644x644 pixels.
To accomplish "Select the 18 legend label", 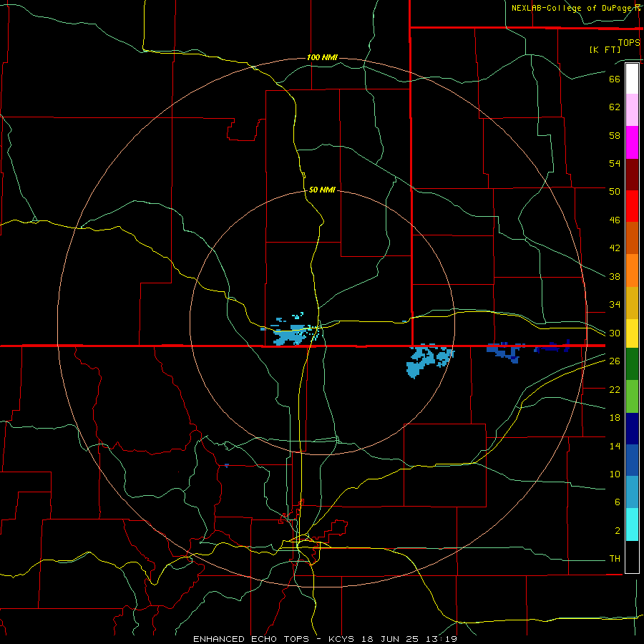I will (x=615, y=418).
